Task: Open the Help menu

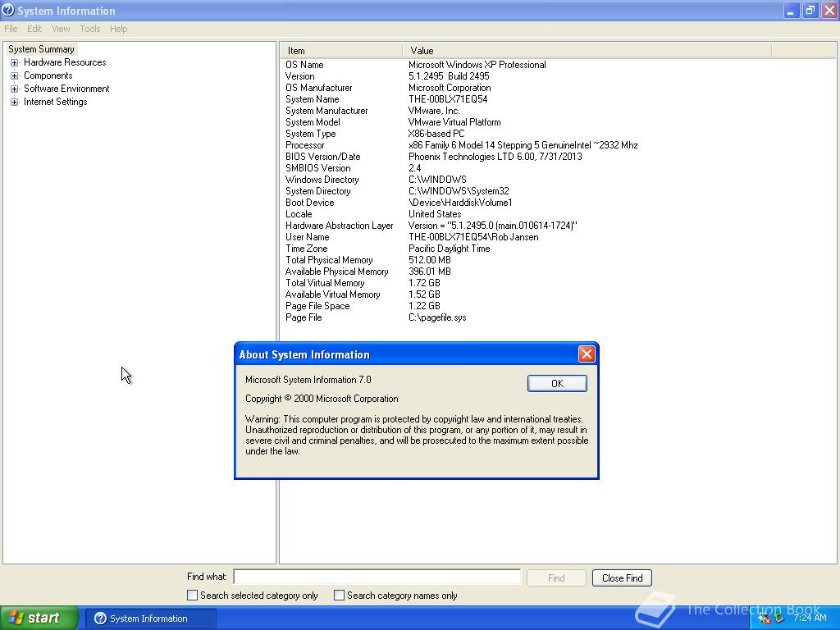Action: point(118,29)
